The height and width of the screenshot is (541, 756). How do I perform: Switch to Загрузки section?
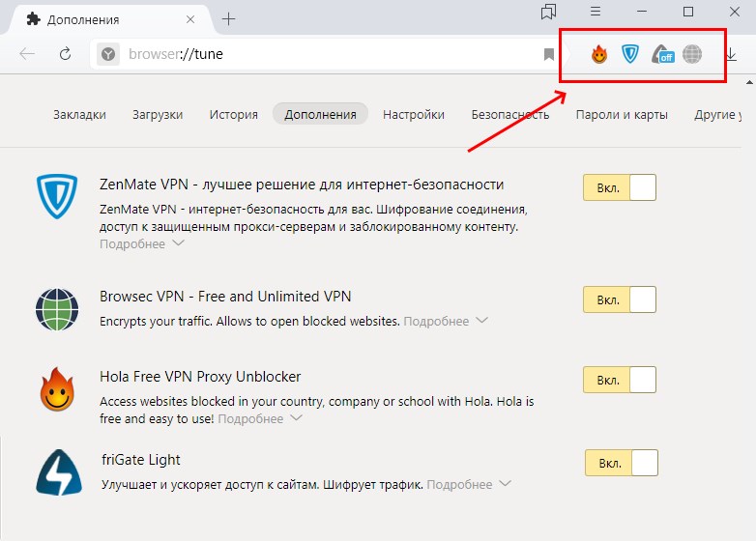[x=158, y=115]
